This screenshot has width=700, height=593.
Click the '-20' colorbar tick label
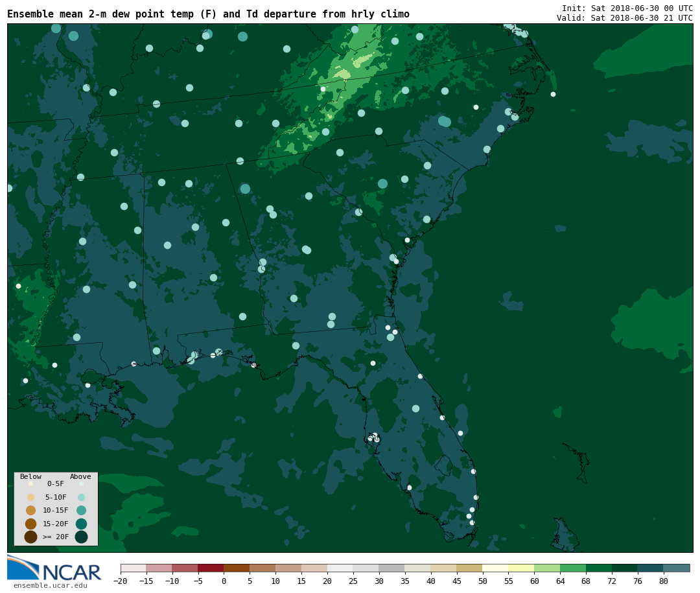[x=121, y=581]
